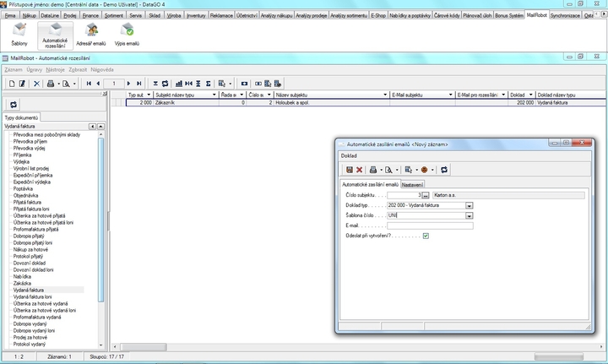Save the new record in dialog

tap(350, 170)
